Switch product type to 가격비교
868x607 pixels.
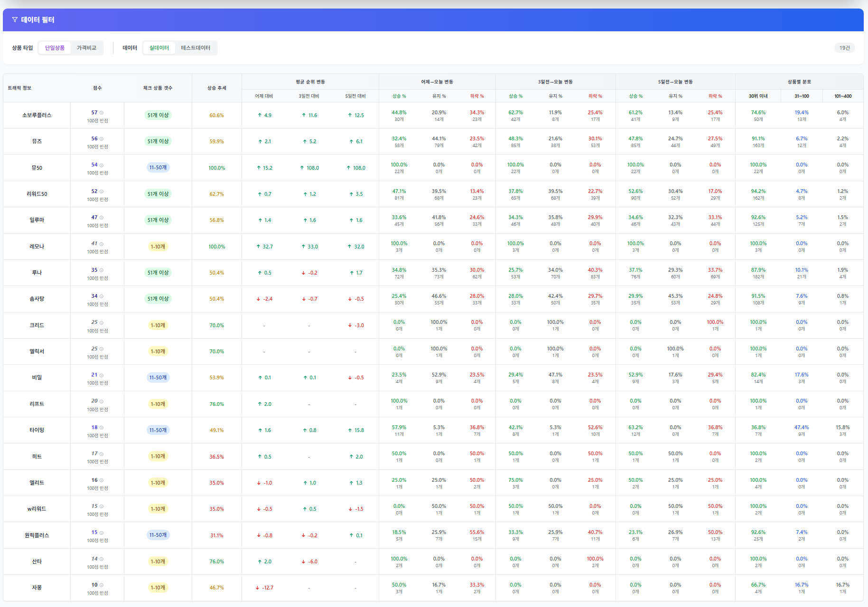(86, 48)
